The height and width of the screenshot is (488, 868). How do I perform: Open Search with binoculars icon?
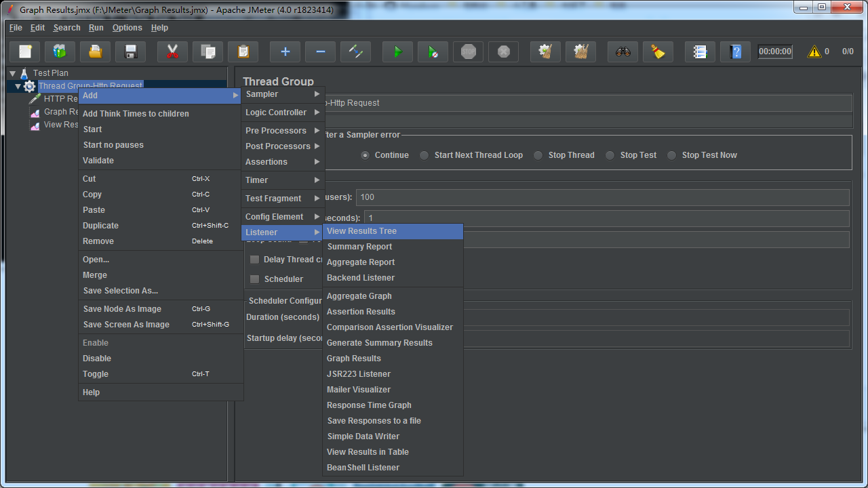(623, 52)
